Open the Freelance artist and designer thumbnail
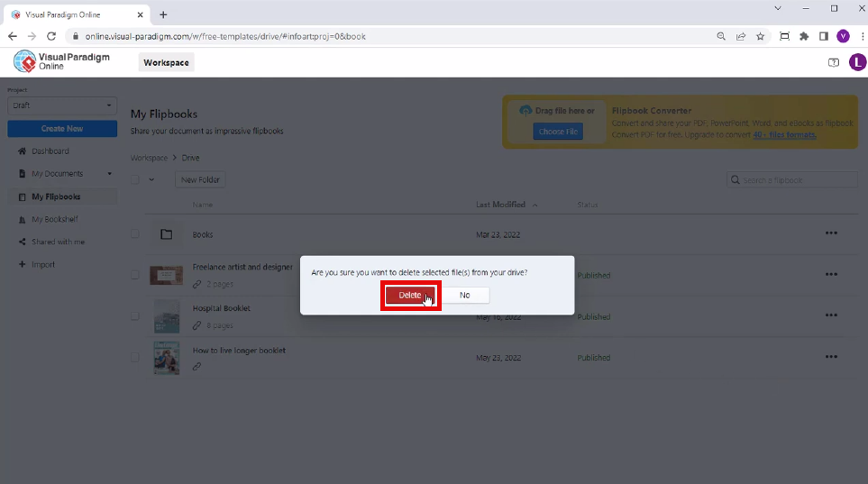The height and width of the screenshot is (484, 868). pyautogui.click(x=166, y=275)
